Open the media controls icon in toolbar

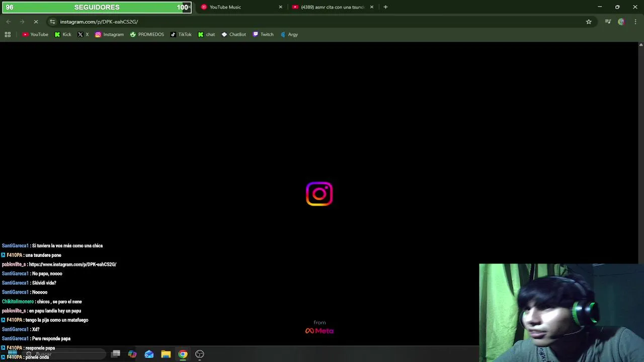[x=608, y=22]
